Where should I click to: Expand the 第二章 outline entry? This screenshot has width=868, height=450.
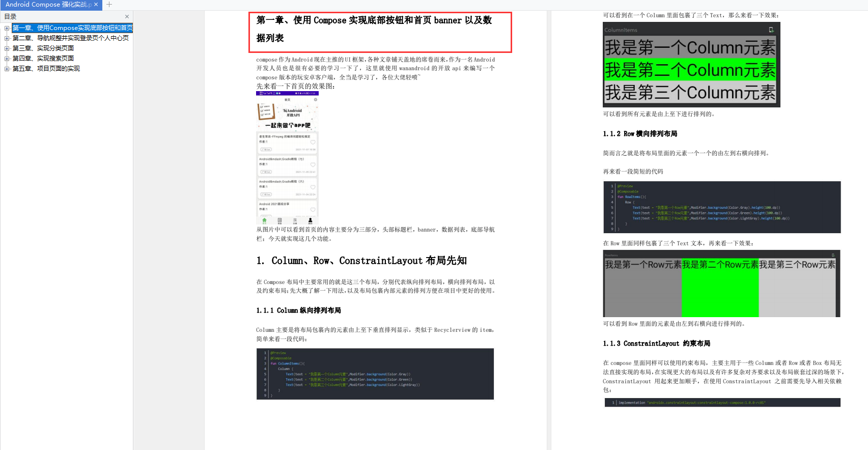pyautogui.click(x=7, y=38)
